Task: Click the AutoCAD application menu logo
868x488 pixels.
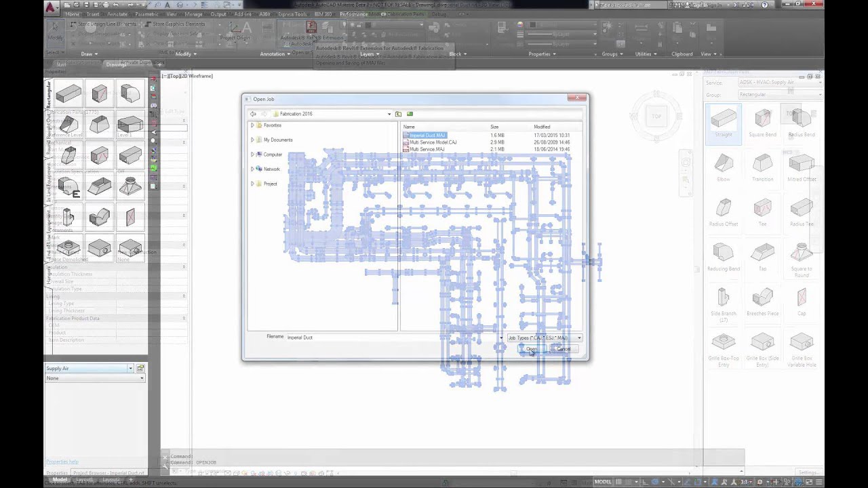Action: click(x=50, y=7)
